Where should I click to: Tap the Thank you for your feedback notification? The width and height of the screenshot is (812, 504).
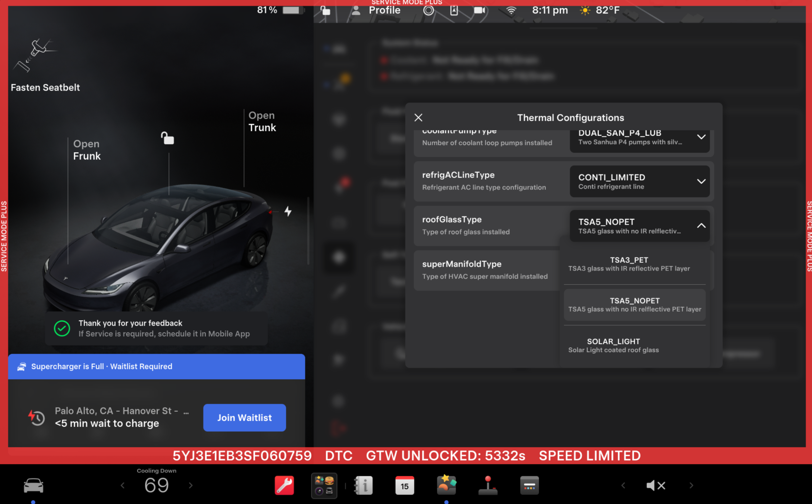[156, 328]
